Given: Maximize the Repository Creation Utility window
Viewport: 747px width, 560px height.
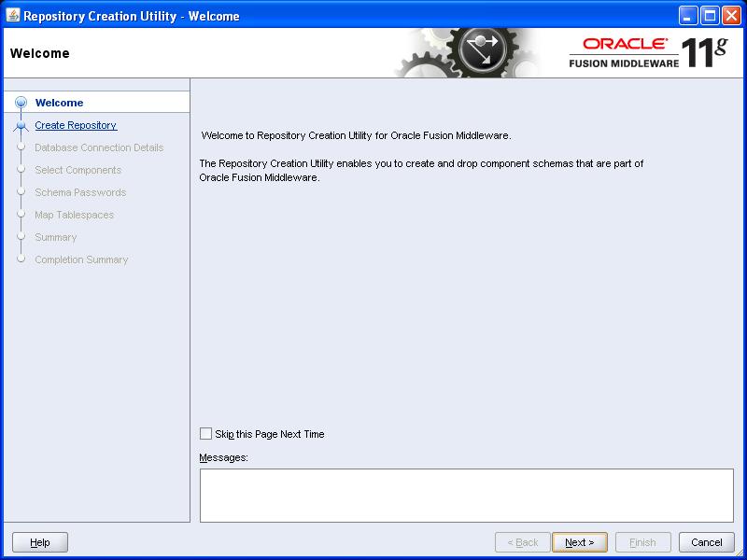Looking at the screenshot, I should click(710, 16).
